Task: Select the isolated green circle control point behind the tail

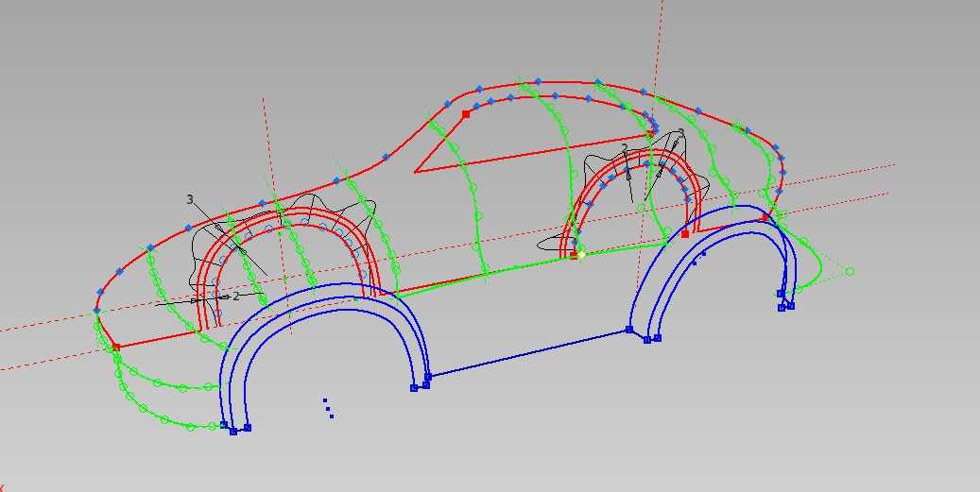Action: click(x=850, y=272)
